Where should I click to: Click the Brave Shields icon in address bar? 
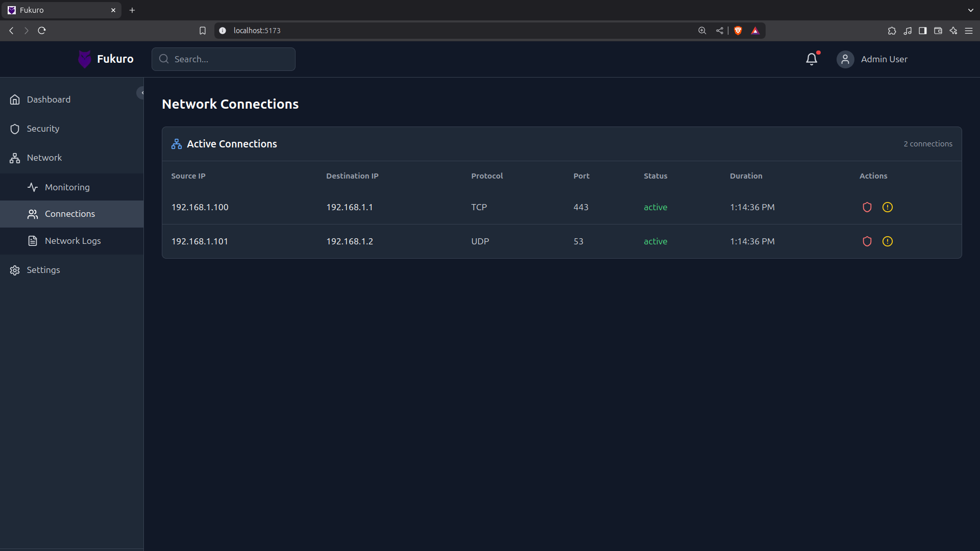tap(738, 31)
